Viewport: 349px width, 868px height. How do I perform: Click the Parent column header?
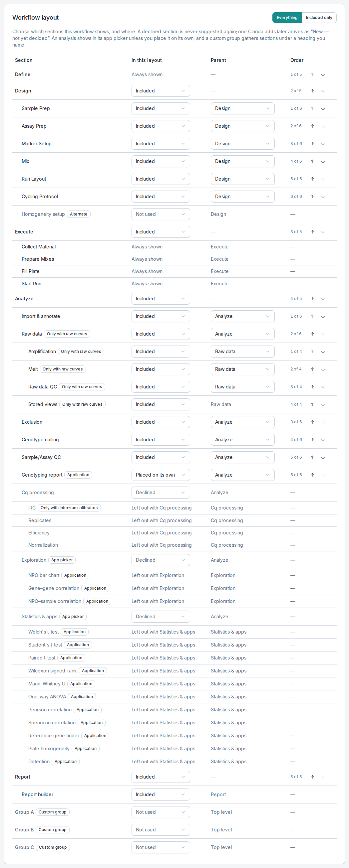tap(218, 60)
